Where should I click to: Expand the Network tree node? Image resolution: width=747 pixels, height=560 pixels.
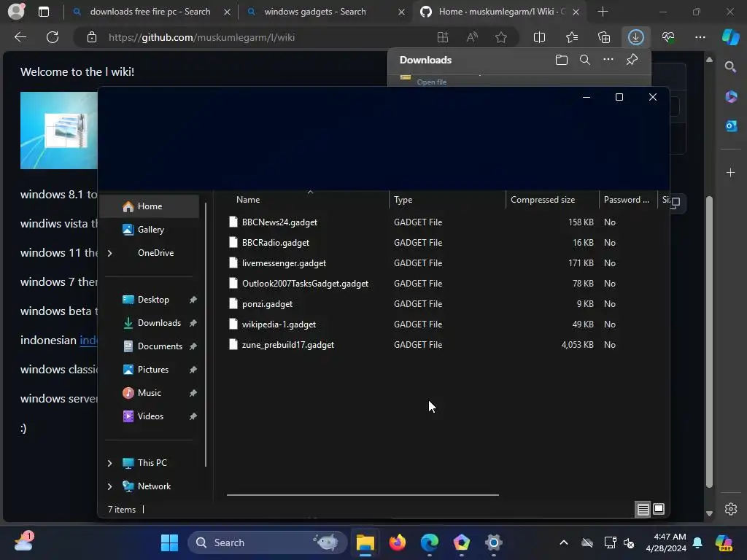click(110, 486)
